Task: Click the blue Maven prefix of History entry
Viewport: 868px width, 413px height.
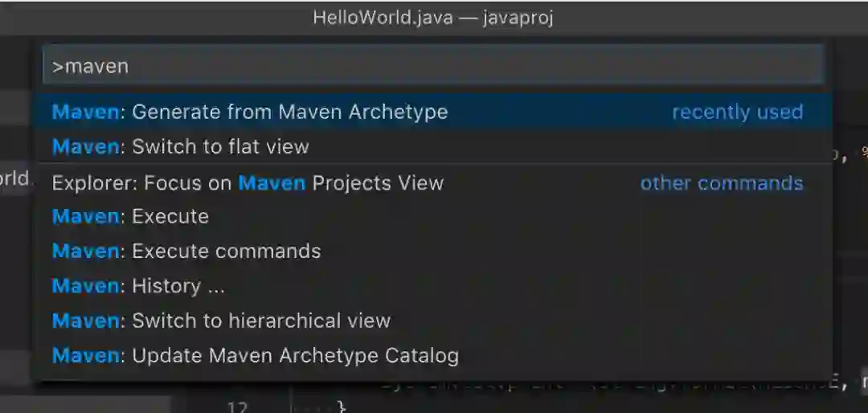Action: point(85,286)
